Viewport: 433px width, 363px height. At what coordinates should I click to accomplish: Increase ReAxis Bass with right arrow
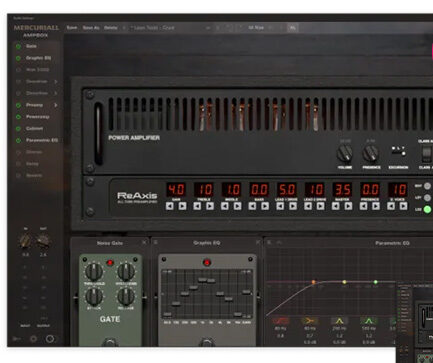[265, 206]
